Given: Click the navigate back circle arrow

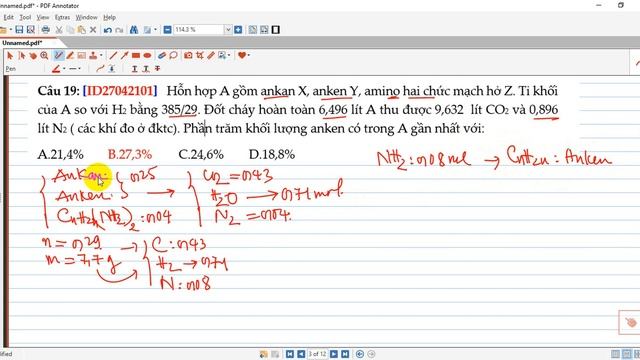Looking at the screenshot, I should 360,354.
